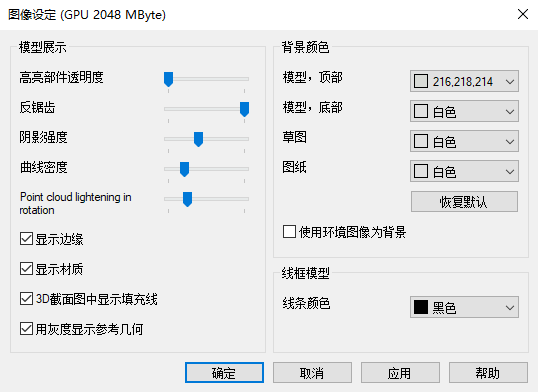538x392 pixels.
Task: Apply changes with 应用 button
Action: tap(400, 372)
